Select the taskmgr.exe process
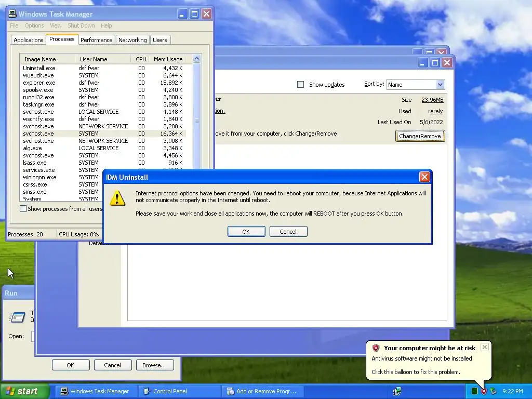This screenshot has width=532, height=399. 103,104
